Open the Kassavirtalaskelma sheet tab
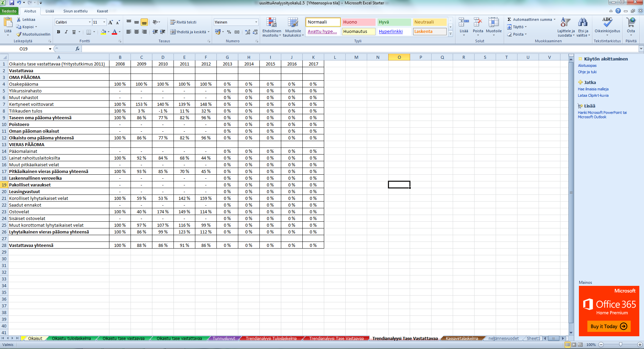 tap(462, 338)
